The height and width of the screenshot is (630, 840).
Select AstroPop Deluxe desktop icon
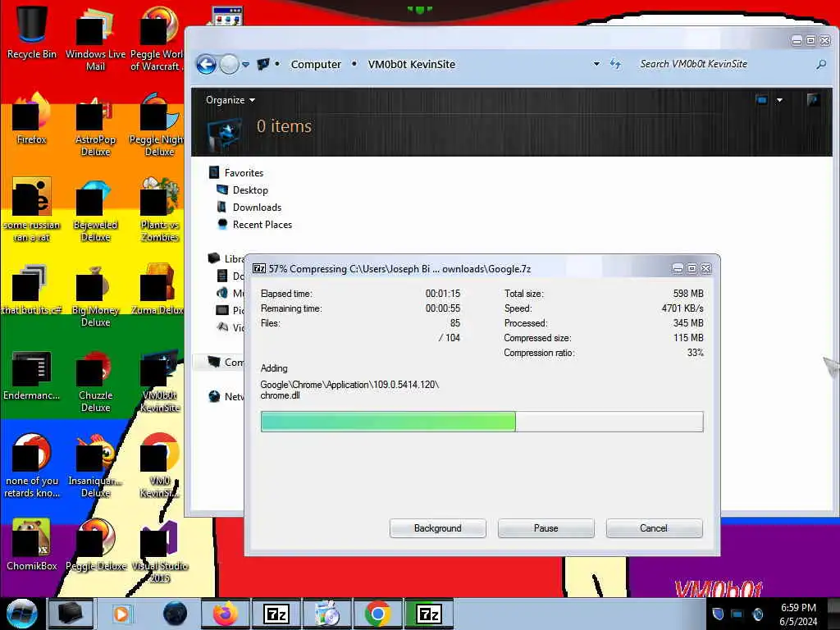[95, 126]
